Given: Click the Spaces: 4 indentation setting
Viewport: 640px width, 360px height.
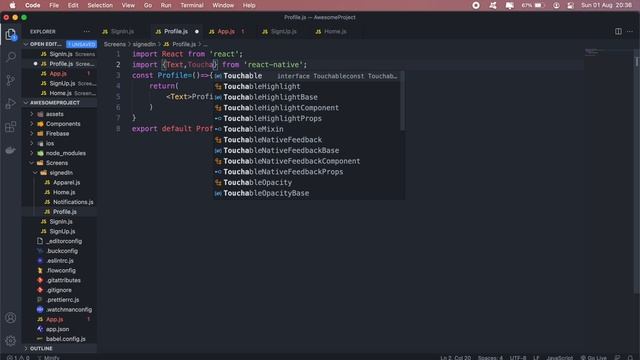Looking at the screenshot, I should click(x=490, y=358).
